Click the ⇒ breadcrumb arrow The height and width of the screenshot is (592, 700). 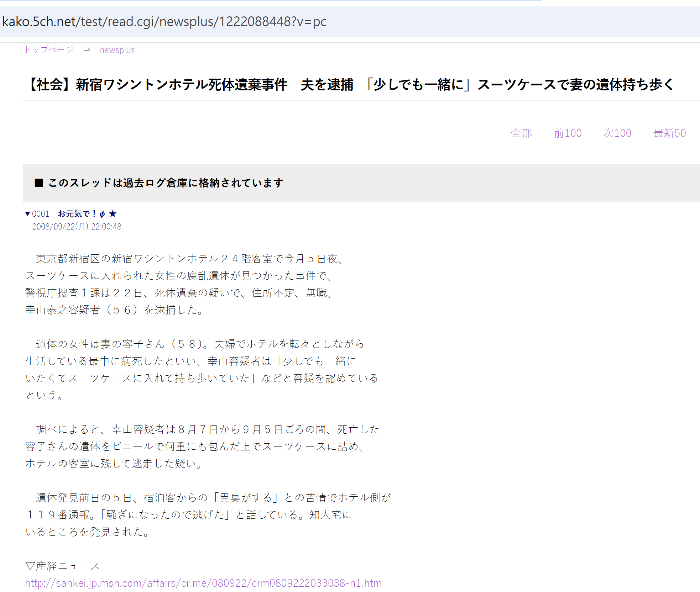tap(87, 50)
